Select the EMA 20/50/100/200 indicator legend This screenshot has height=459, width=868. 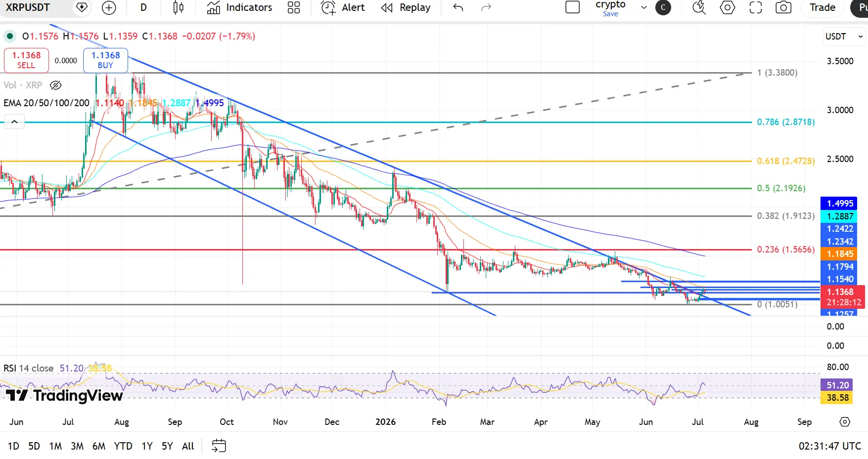[46, 103]
